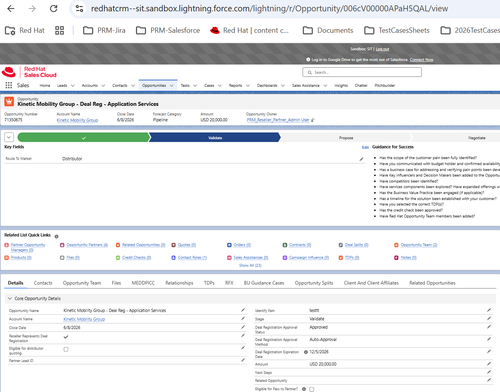Open the Red Hat content bookmark
Screen dimensions: 500x392
coord(249,30)
